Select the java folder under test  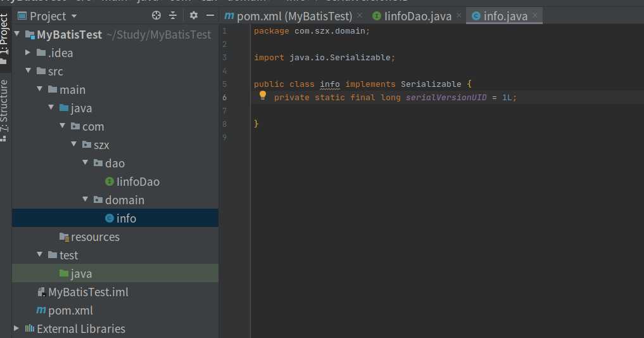81,273
